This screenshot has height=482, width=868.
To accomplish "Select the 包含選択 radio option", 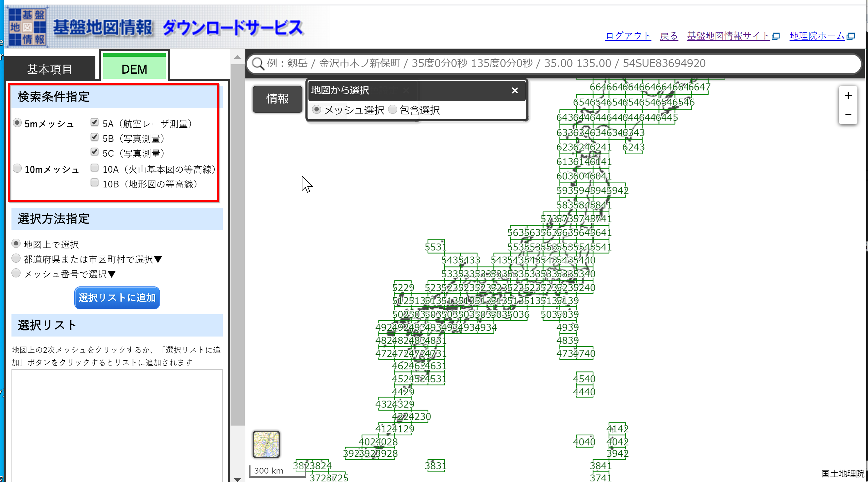I will tap(393, 110).
